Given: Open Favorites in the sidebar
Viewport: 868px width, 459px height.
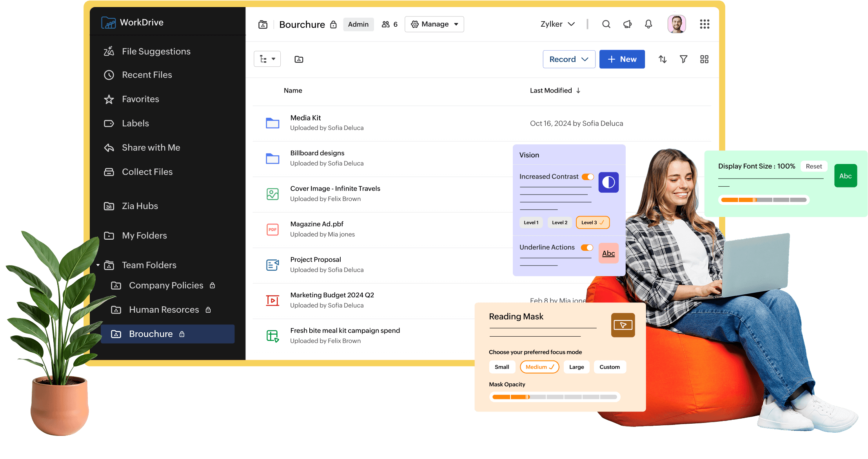Looking at the screenshot, I should point(140,99).
